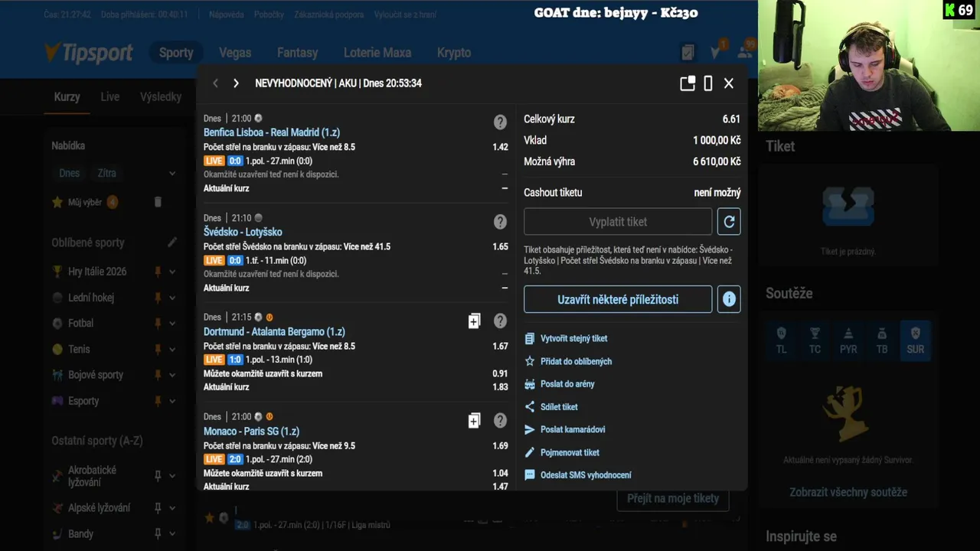Select Dnes filter in Nabídka
Viewport: 980px width, 551px height.
click(69, 173)
